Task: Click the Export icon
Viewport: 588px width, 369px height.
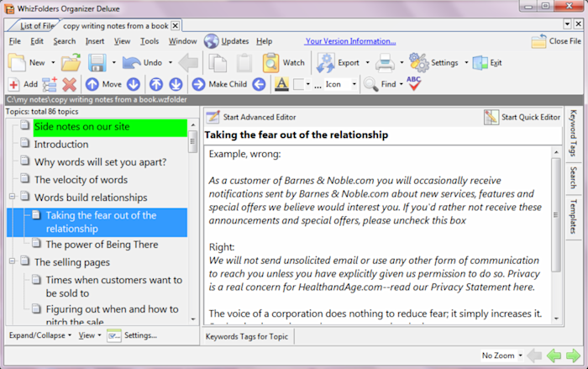Action: coord(326,62)
